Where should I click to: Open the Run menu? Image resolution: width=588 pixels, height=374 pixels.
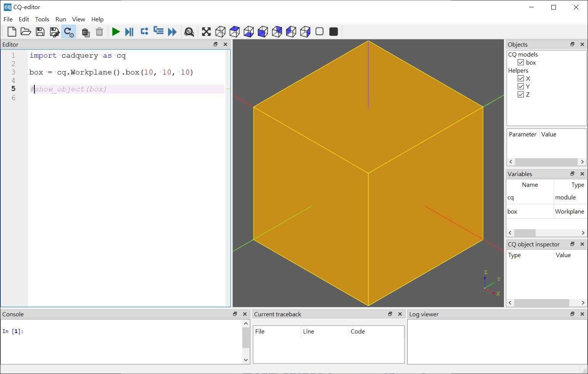click(x=61, y=19)
